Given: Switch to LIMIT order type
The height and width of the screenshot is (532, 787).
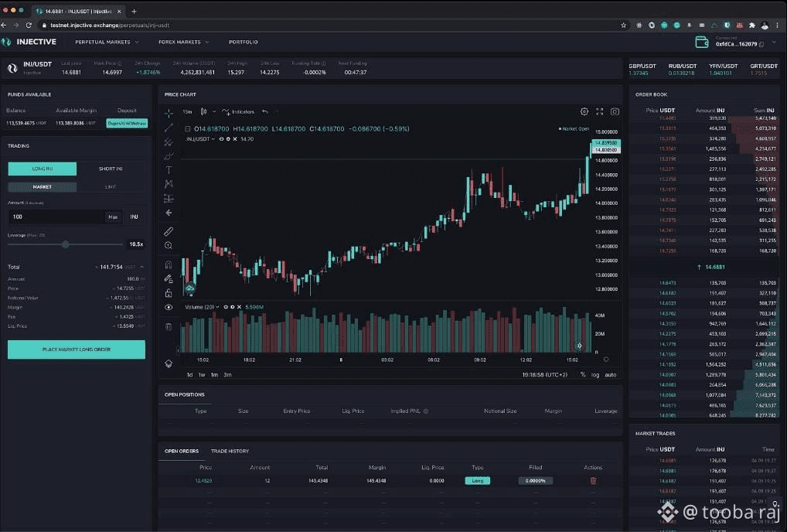Looking at the screenshot, I should pos(111,186).
